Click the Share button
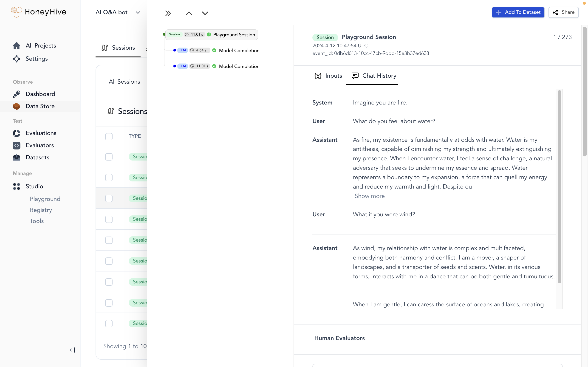The image size is (588, 367). pyautogui.click(x=563, y=12)
